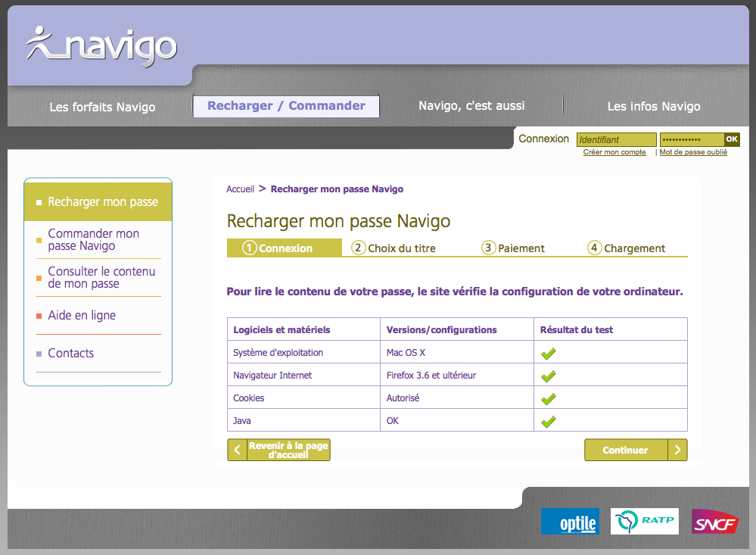Open the RATP partner logo
Image resolution: width=756 pixels, height=555 pixels.
click(x=644, y=521)
